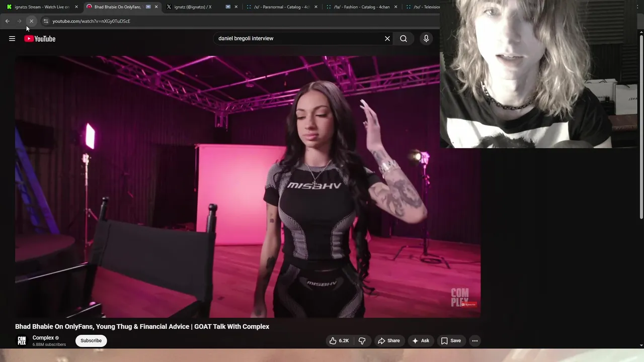Click the browser address bar URL
Image resolution: width=644 pixels, height=362 pixels.
[92, 21]
